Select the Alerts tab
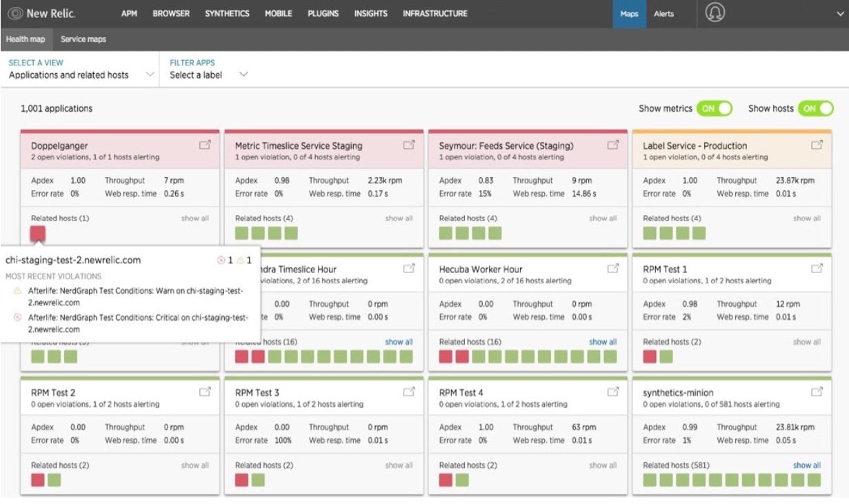This screenshot has width=849, height=504. point(664,14)
